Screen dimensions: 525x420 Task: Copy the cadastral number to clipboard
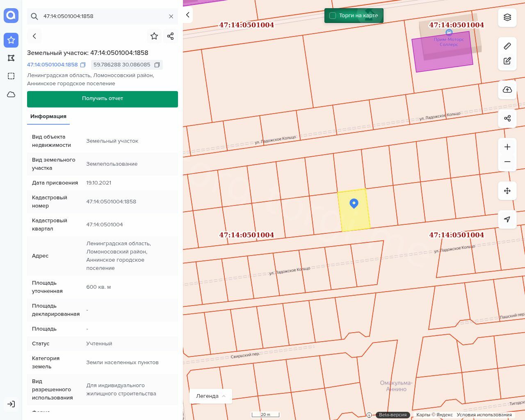83,65
